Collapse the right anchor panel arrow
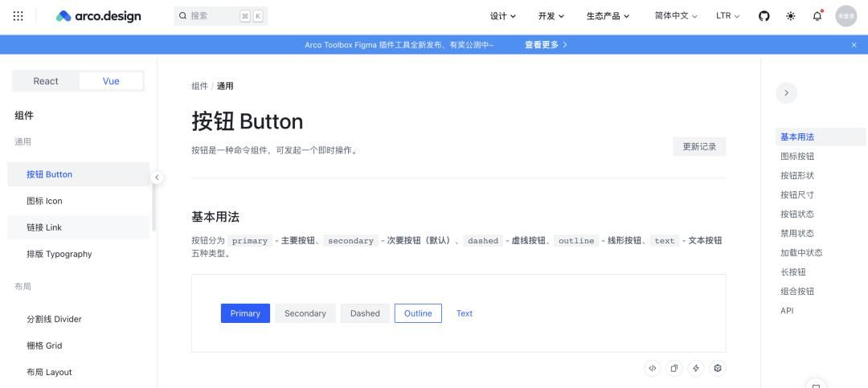Viewport: 868px width, 388px height. click(786, 93)
